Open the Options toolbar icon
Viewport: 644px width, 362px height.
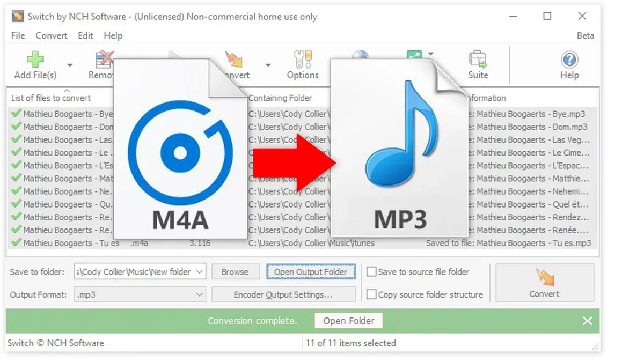coord(302,59)
